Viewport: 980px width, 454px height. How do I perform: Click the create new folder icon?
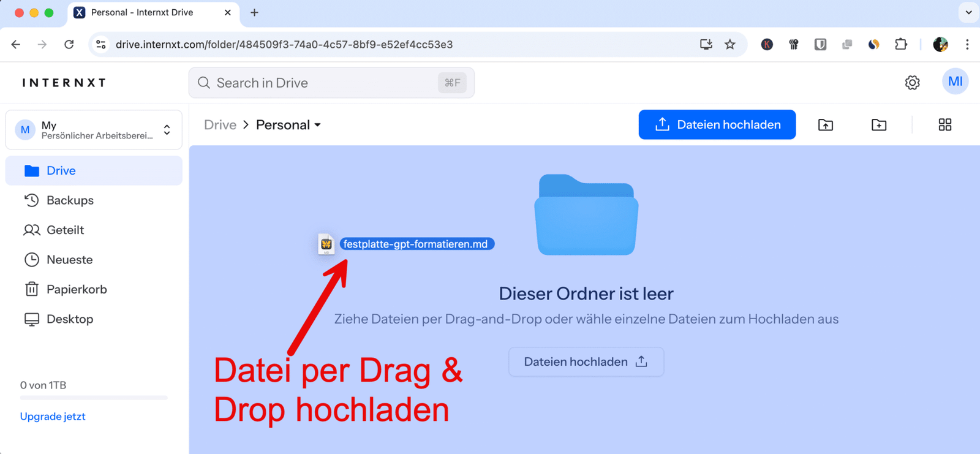pos(879,125)
